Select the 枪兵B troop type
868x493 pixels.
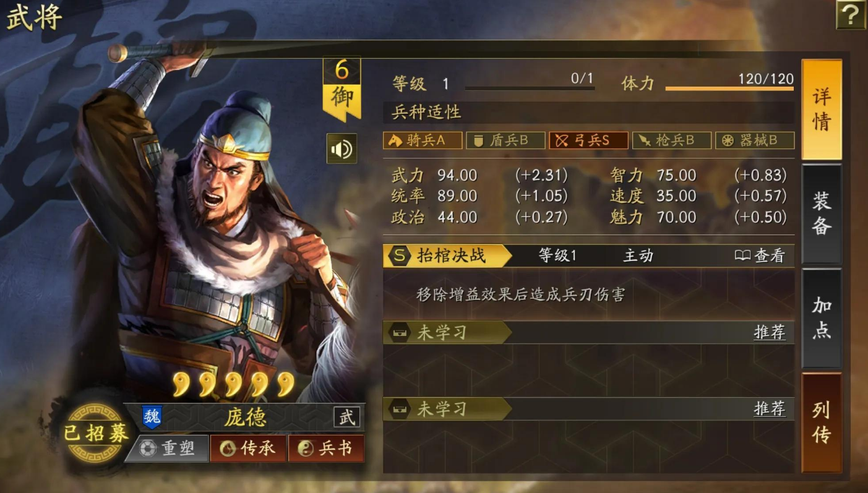[x=671, y=140]
